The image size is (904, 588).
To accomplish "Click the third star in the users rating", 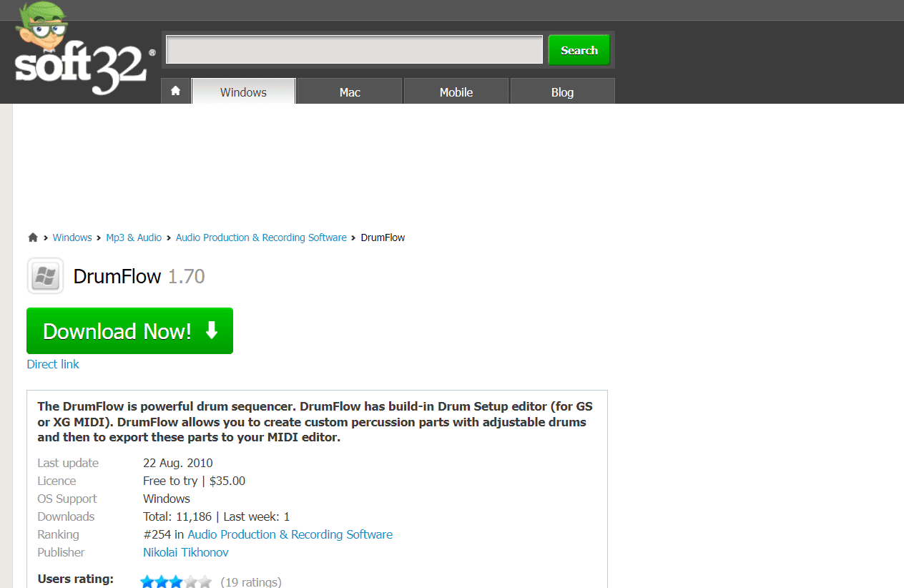I will point(175,582).
